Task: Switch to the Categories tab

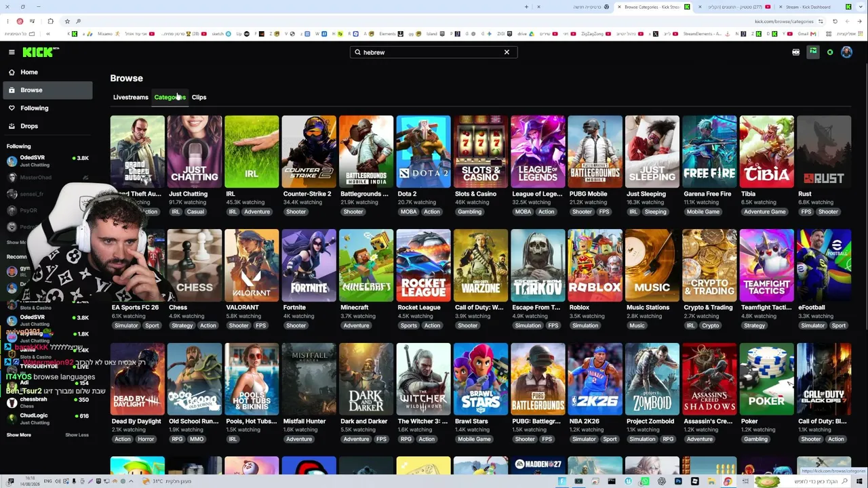Action: click(170, 97)
